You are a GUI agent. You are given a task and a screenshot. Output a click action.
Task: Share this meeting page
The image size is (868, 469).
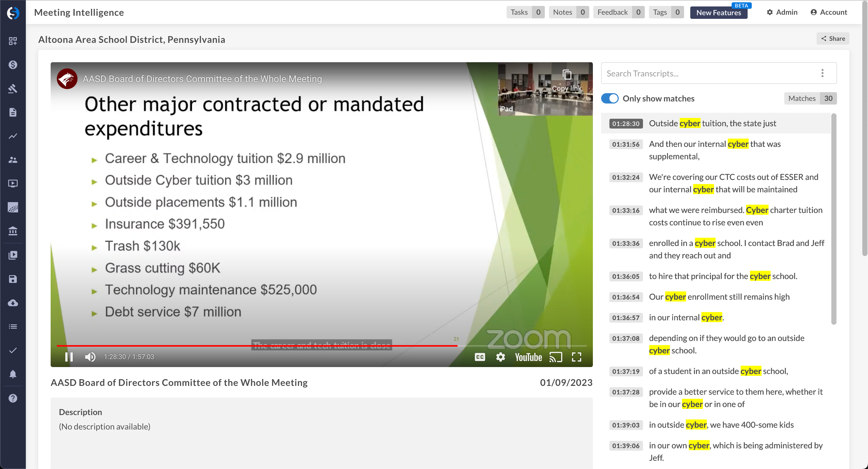pos(833,38)
